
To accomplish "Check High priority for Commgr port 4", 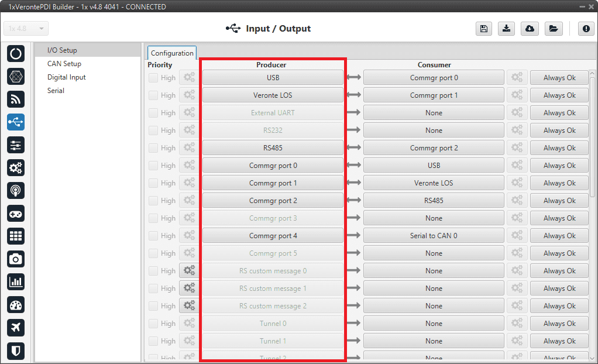I will (x=153, y=236).
